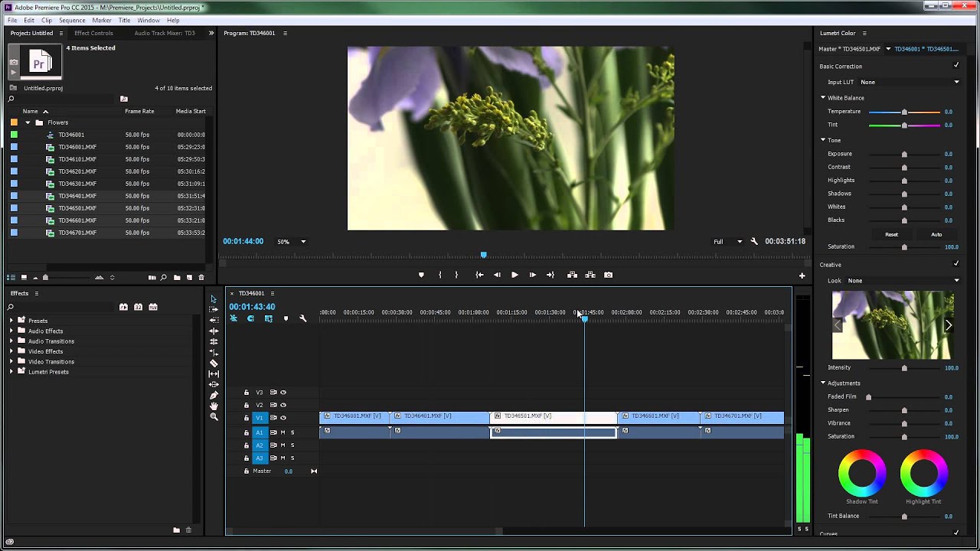Select the Slide tool
The image size is (980, 551).
(x=214, y=384)
